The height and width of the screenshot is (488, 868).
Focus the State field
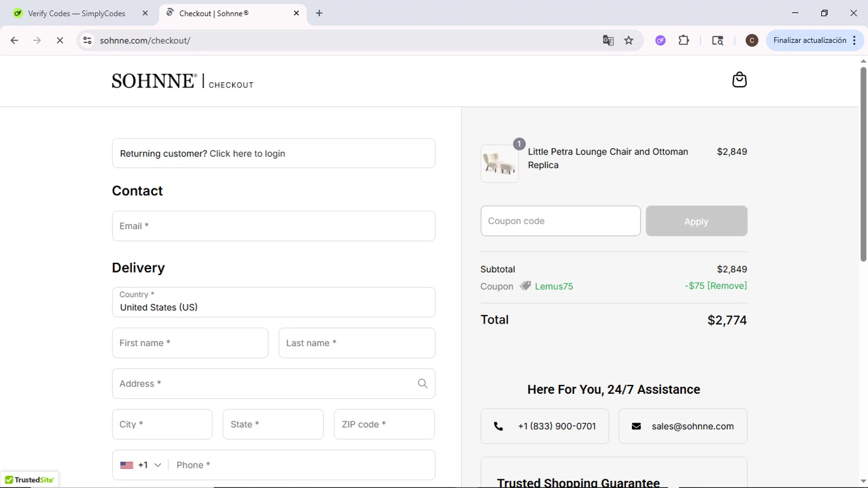tap(273, 424)
